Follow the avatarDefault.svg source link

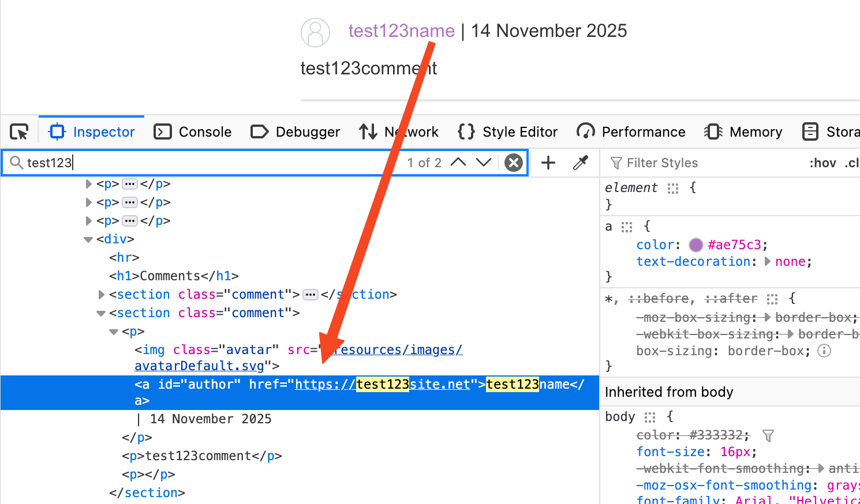(199, 366)
